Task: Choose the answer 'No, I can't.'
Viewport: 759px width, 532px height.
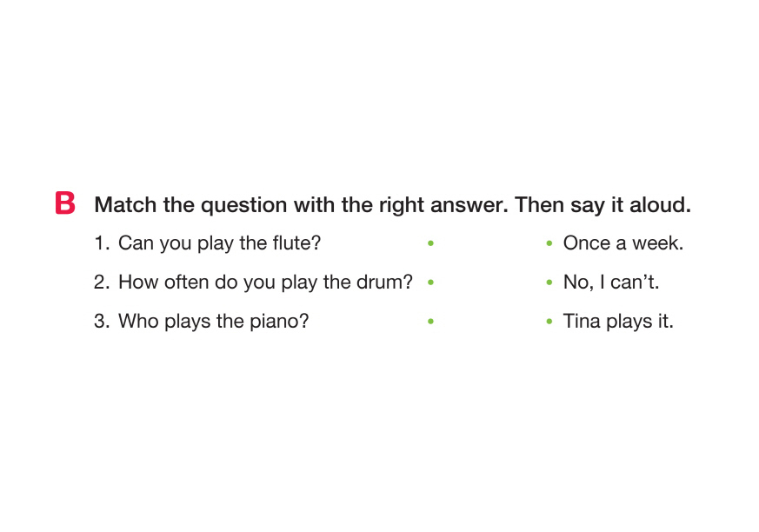Action: (x=610, y=283)
